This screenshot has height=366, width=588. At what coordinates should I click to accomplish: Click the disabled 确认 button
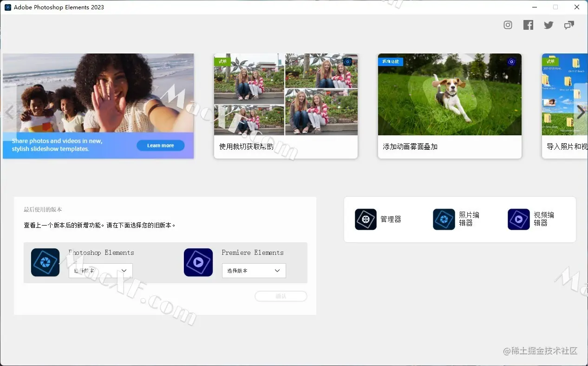281,296
